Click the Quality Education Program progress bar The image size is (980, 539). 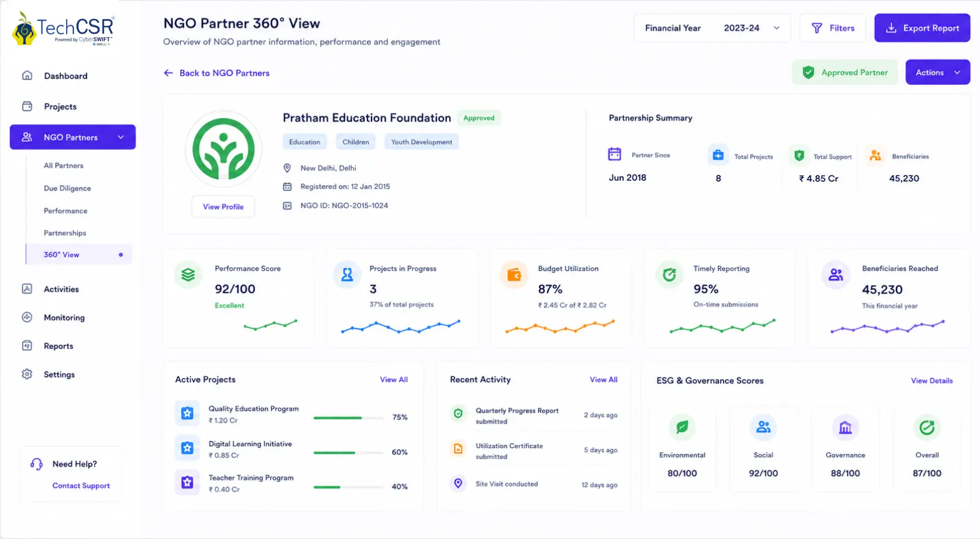coord(348,418)
